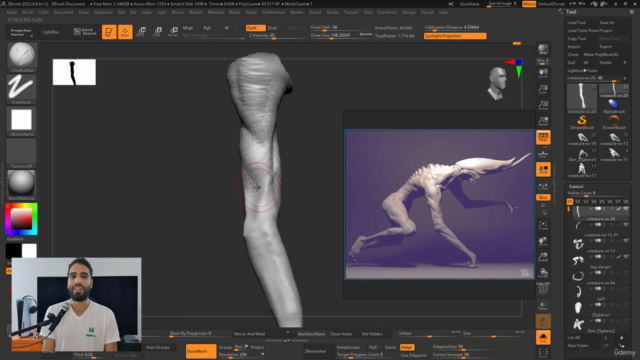Activate Edit mode button
This screenshot has height=360, width=640.
(109, 32)
